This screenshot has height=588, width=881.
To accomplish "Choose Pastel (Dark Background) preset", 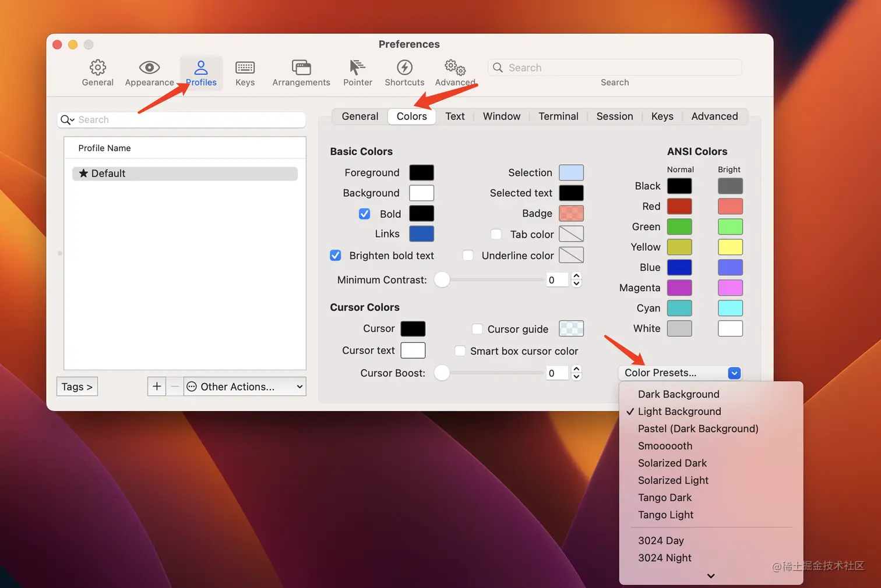I will (711, 428).
